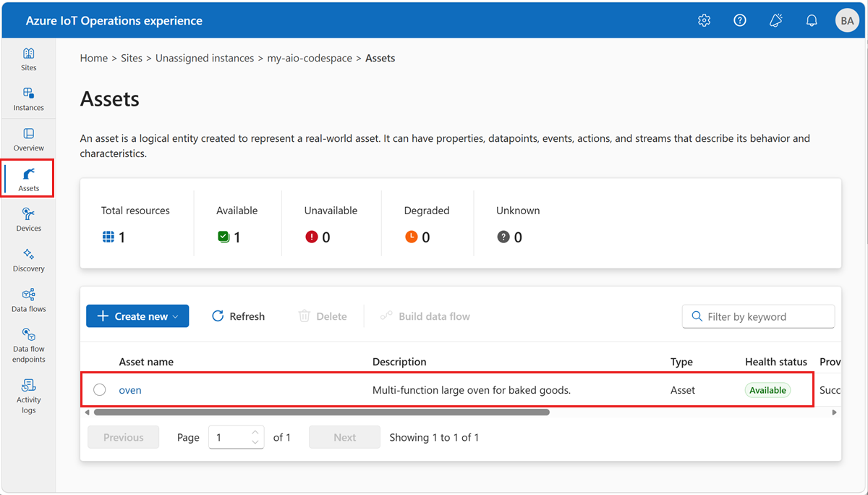Click the oven description text
This screenshot has height=495, width=868.
(472, 390)
